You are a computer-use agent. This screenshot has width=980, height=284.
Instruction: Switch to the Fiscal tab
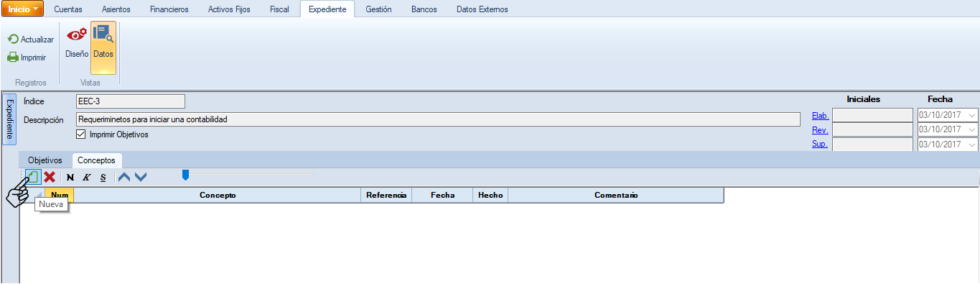pos(279,9)
